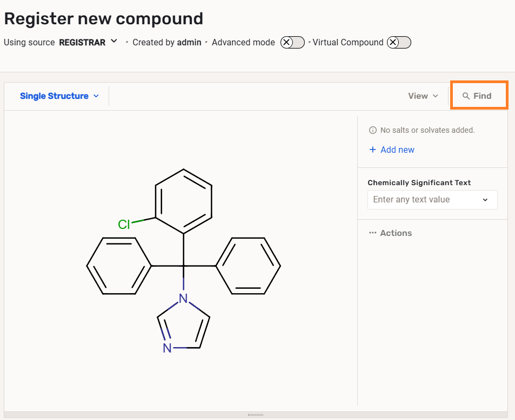This screenshot has width=515, height=420.
Task: Click the magnifier icon beside Find
Action: [466, 96]
